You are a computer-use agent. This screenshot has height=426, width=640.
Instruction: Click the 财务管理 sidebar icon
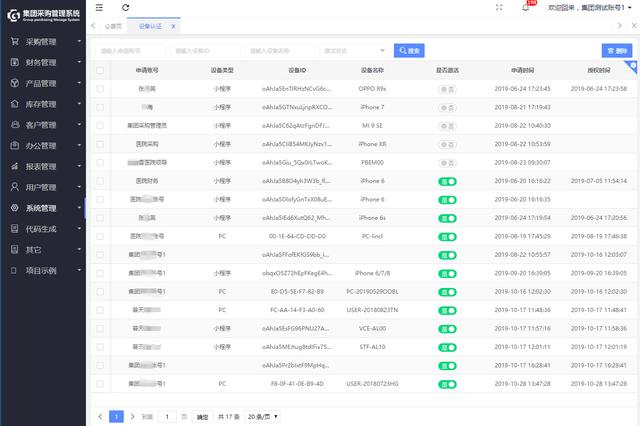[x=13, y=62]
